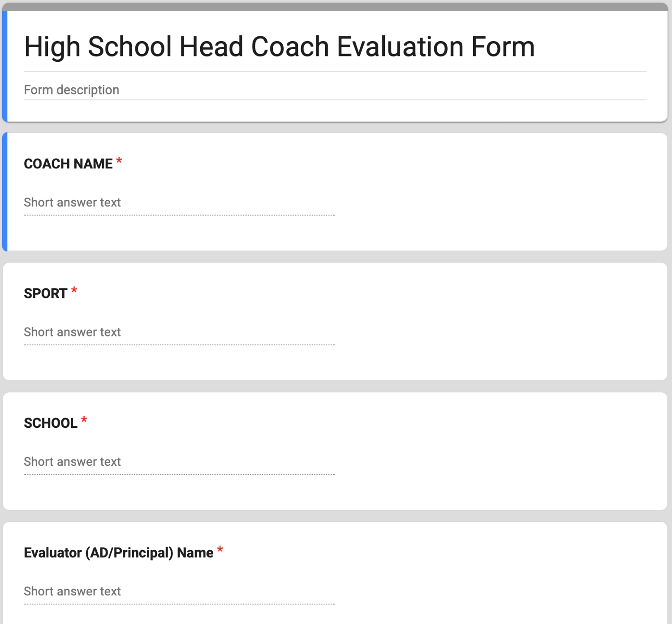
Task: Click the form title High School Head Coach Evaluation Form
Action: point(279,47)
